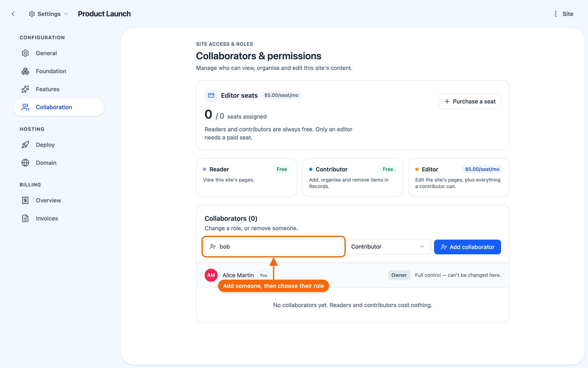Open the General settings section

coord(59,53)
